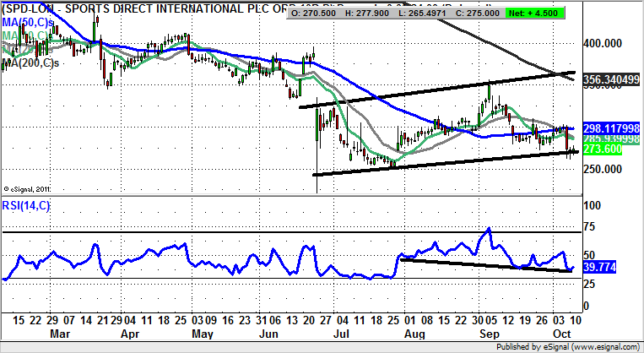The image size is (644, 353).
Task: Open the www.esignal.com published-by link
Action: click(601, 347)
